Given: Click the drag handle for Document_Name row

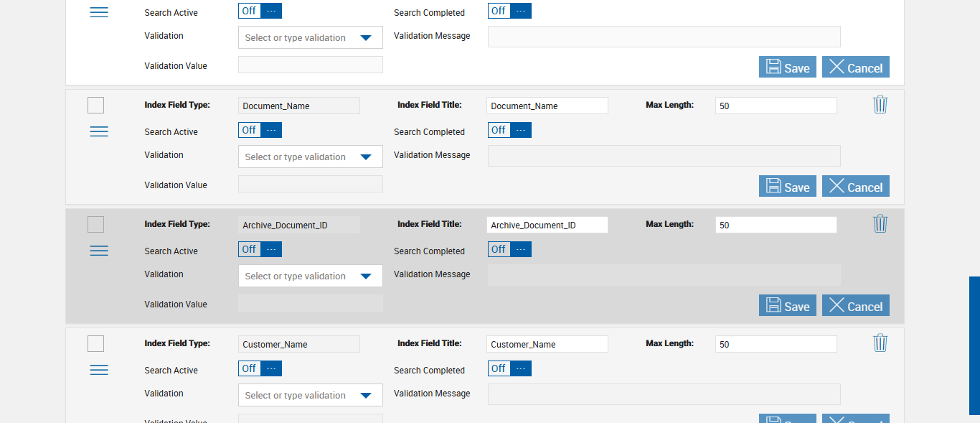Looking at the screenshot, I should (99, 131).
